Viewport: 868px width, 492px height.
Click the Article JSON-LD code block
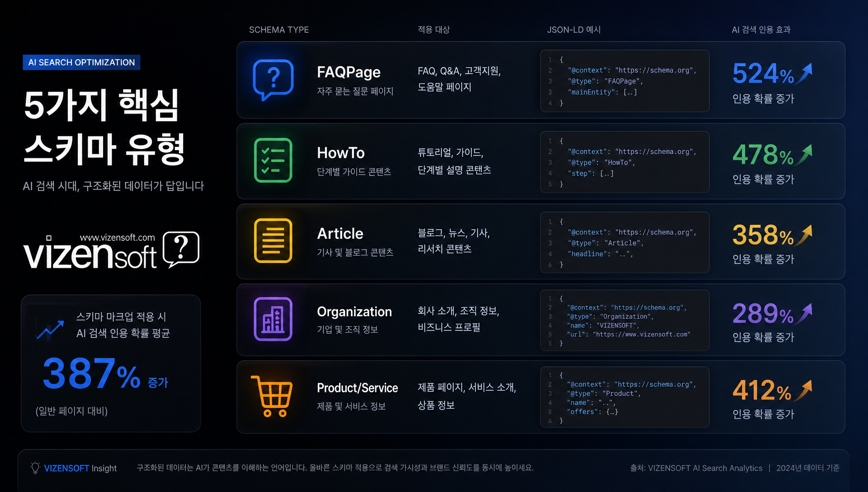pos(624,242)
